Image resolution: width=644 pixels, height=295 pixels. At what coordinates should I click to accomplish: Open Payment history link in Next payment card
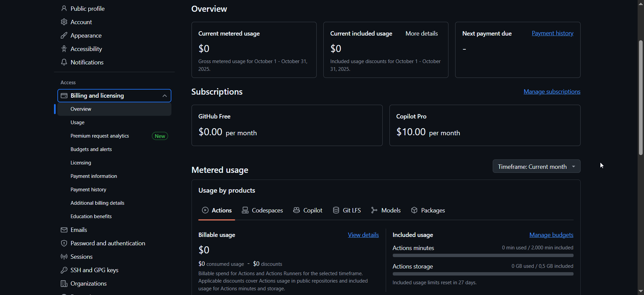pyautogui.click(x=552, y=33)
